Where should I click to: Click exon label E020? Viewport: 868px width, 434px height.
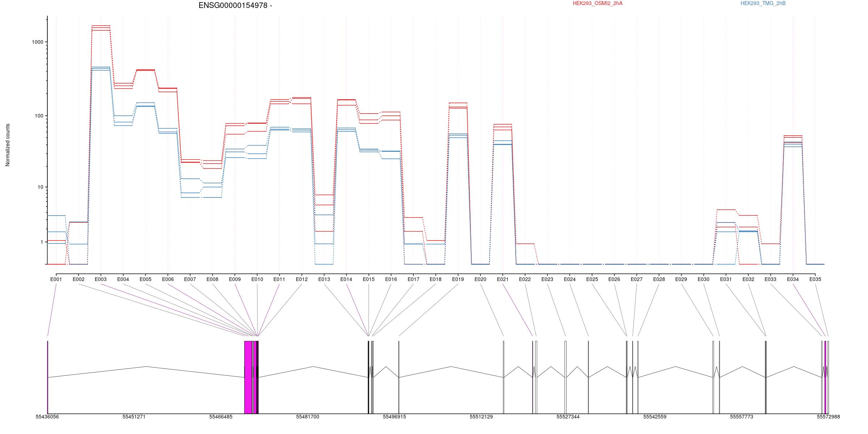click(x=480, y=279)
